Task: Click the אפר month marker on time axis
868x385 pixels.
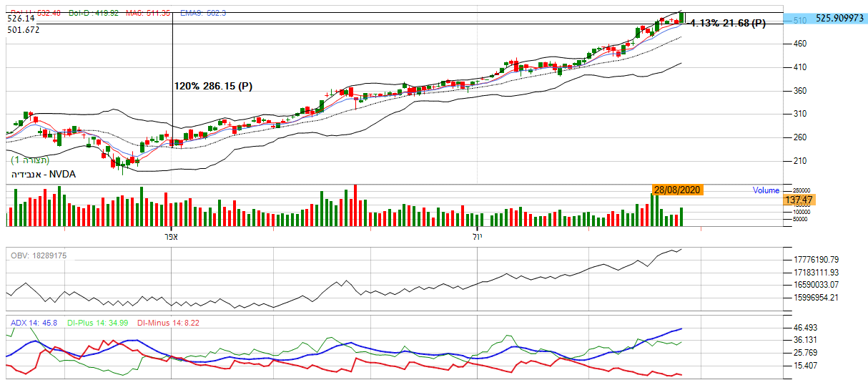Action: (x=170, y=235)
